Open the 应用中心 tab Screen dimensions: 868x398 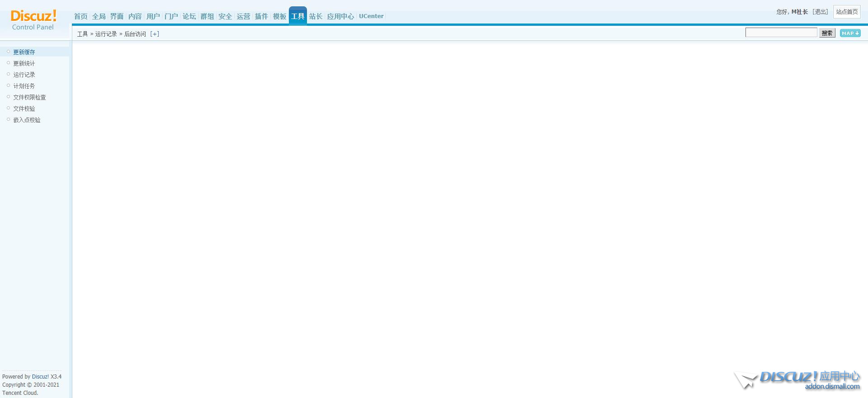point(340,16)
